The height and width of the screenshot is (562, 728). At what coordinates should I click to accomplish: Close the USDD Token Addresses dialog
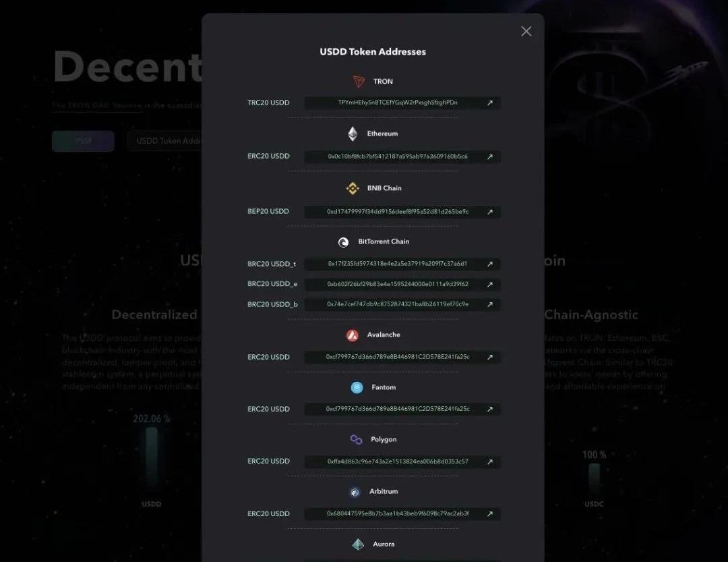pos(526,31)
